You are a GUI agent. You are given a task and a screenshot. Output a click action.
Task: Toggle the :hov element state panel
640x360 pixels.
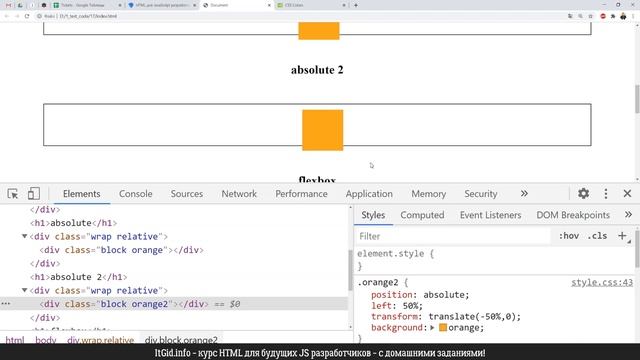[569, 236]
